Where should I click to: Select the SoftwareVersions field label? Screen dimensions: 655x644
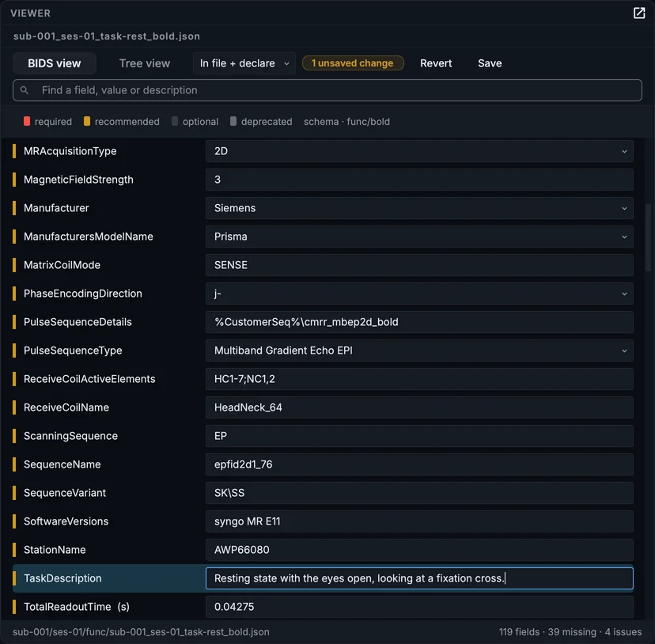(x=66, y=521)
